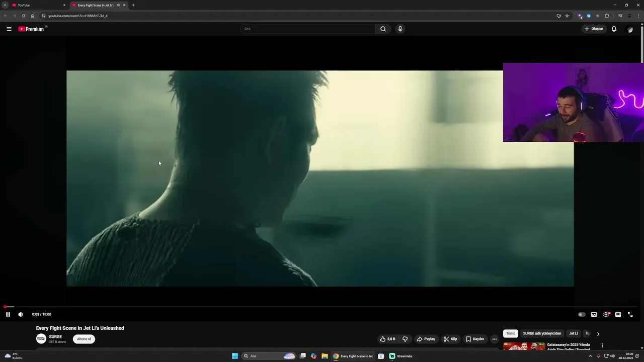644x362 pixels.
Task: Open options menu for Galatasaray video
Action: pyautogui.click(x=602, y=345)
